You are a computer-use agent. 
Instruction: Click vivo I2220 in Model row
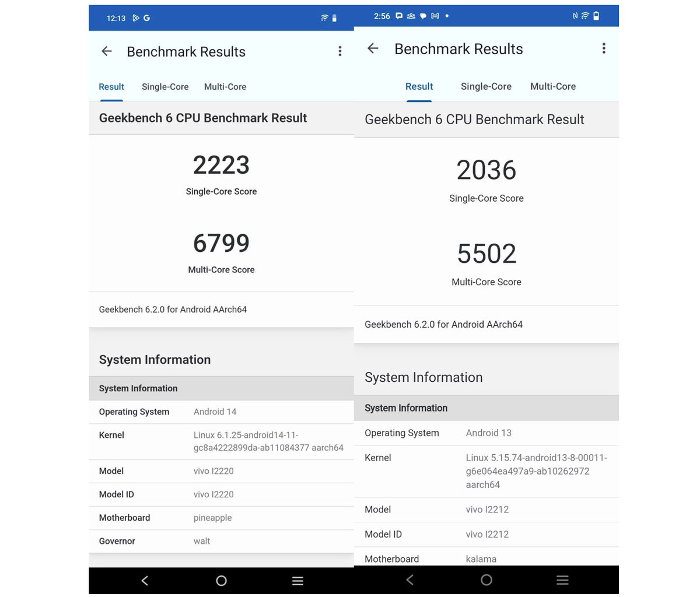click(213, 471)
